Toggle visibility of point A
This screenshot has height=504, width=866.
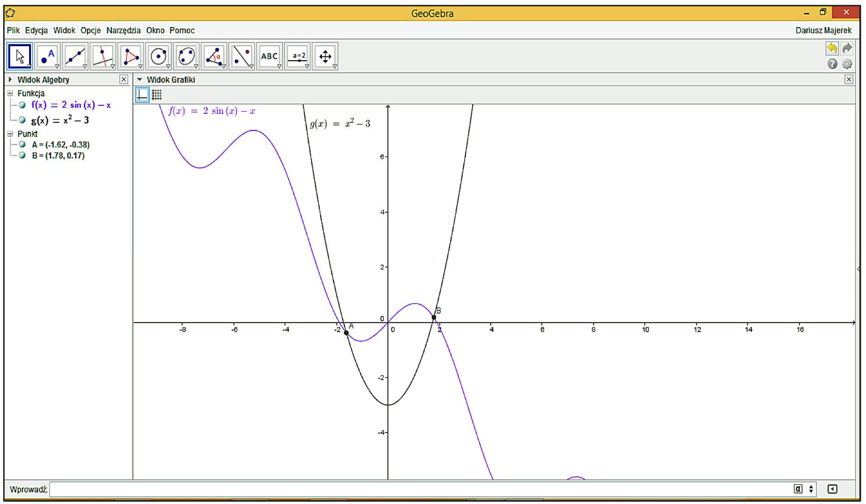tap(22, 144)
